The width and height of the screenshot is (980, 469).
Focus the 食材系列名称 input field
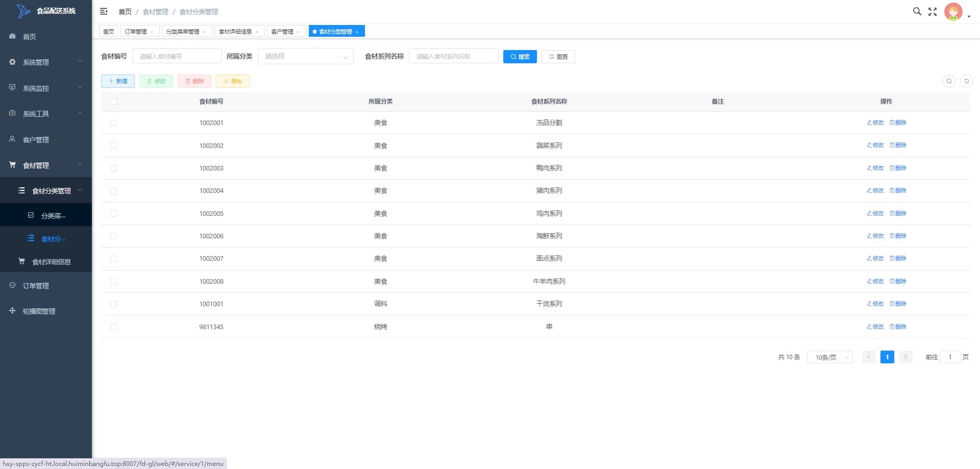(x=453, y=56)
